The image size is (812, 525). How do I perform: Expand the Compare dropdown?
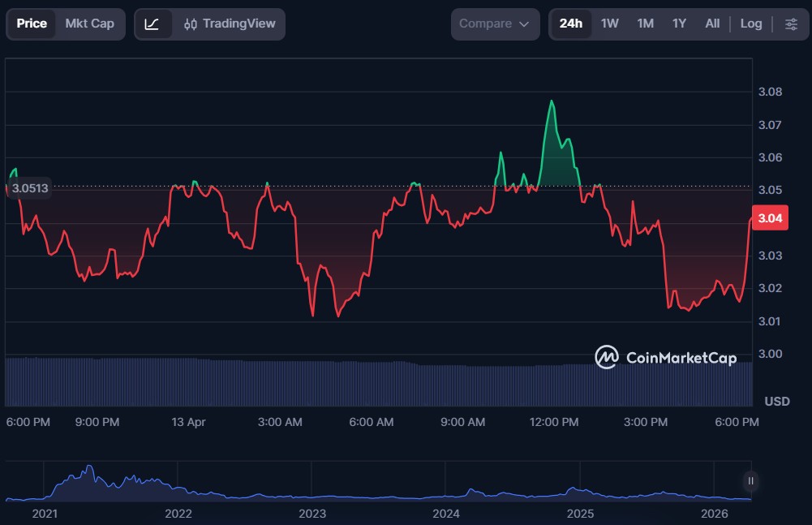tap(494, 24)
